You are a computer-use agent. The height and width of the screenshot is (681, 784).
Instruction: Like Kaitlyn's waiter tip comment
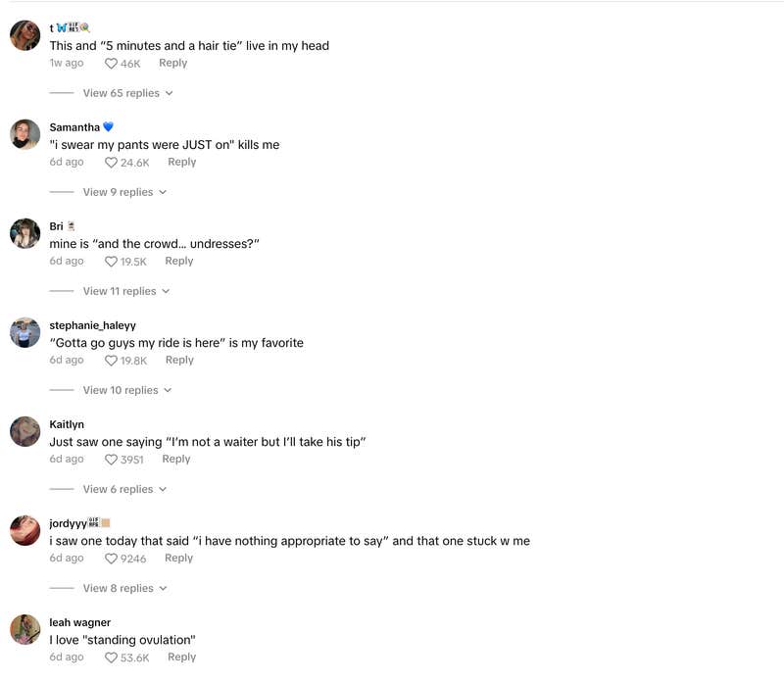(x=111, y=459)
